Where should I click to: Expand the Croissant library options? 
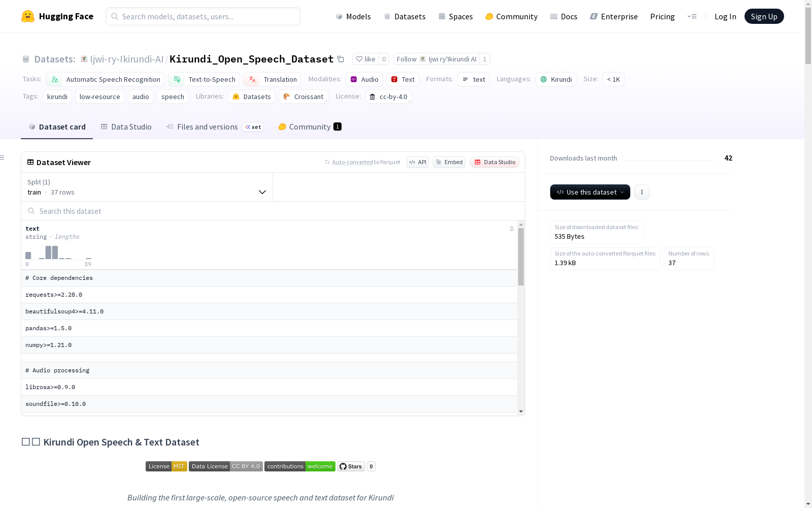tap(303, 97)
